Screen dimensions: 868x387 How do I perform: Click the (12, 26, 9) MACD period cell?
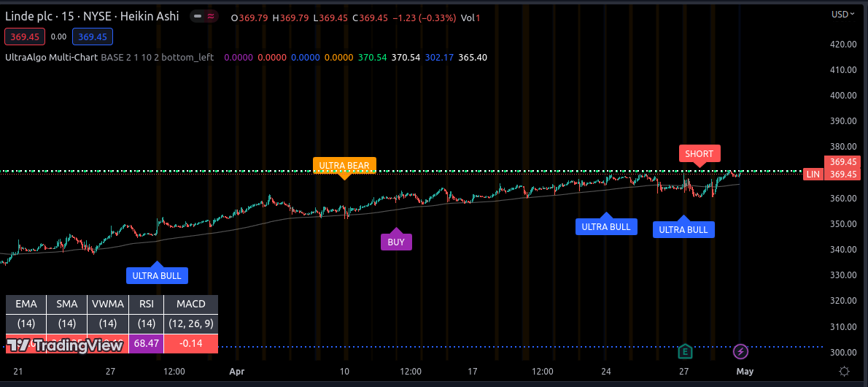tap(191, 323)
